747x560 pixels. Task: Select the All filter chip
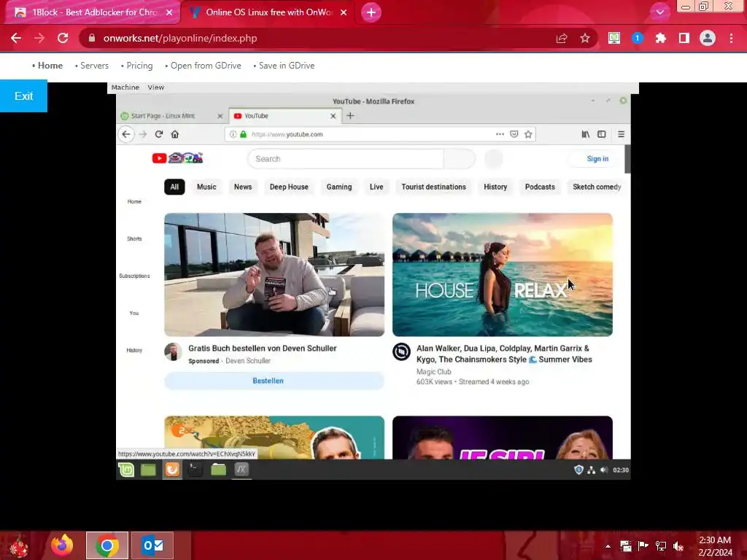[174, 187]
